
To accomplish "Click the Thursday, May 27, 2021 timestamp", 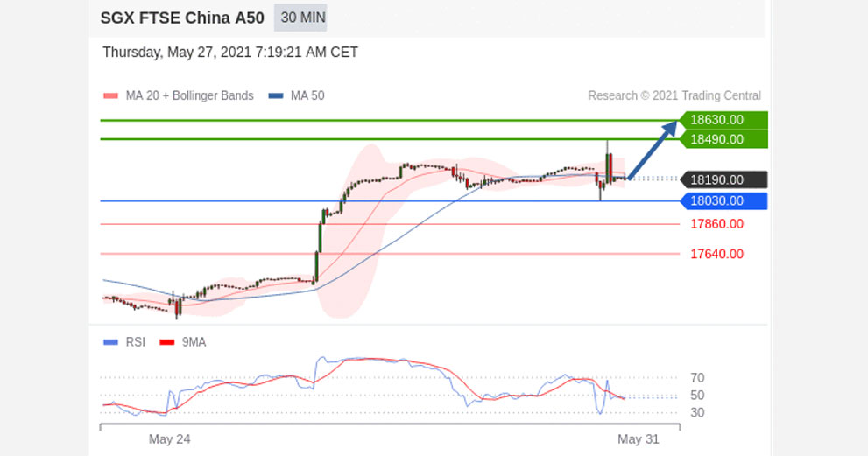I will pos(230,52).
